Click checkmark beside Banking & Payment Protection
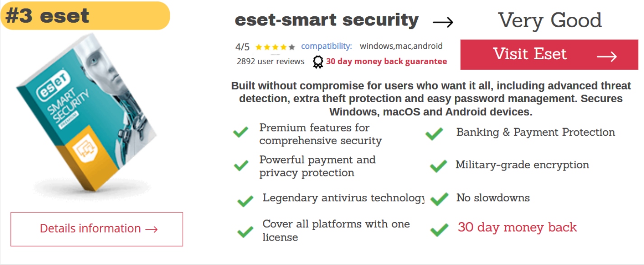Viewport: 644px width, 265px height. tap(434, 133)
